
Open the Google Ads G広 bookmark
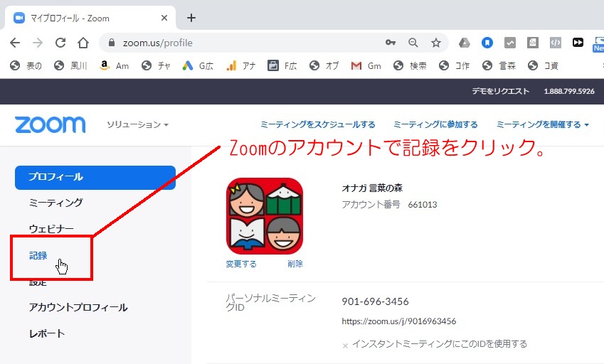[198, 66]
